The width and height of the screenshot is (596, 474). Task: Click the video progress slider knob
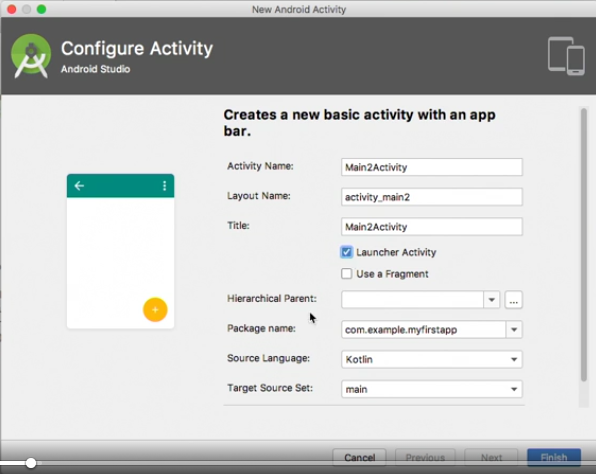tap(31, 463)
